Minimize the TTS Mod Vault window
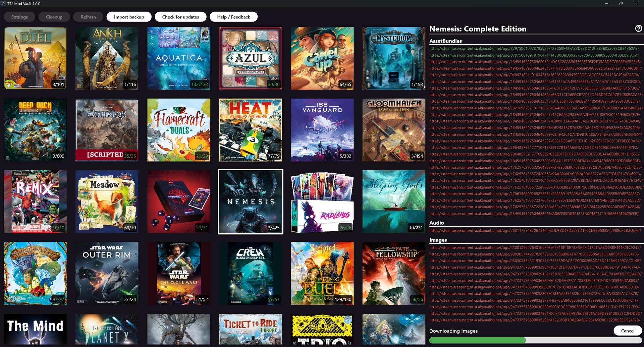The image size is (644, 347). (x=606, y=3)
